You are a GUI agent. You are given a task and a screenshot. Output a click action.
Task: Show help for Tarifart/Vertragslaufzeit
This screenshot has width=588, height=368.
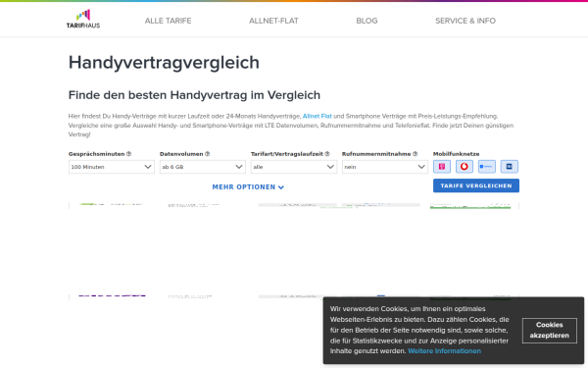click(327, 154)
